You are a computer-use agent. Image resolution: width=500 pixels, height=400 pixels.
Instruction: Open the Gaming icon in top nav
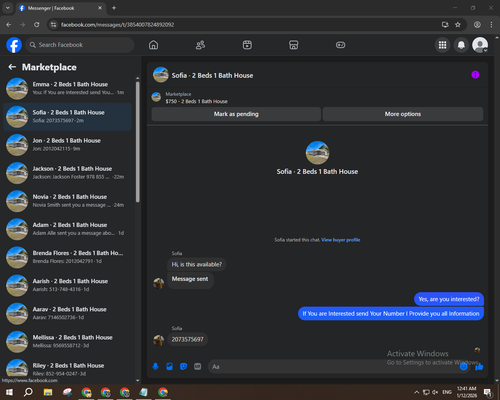point(340,45)
